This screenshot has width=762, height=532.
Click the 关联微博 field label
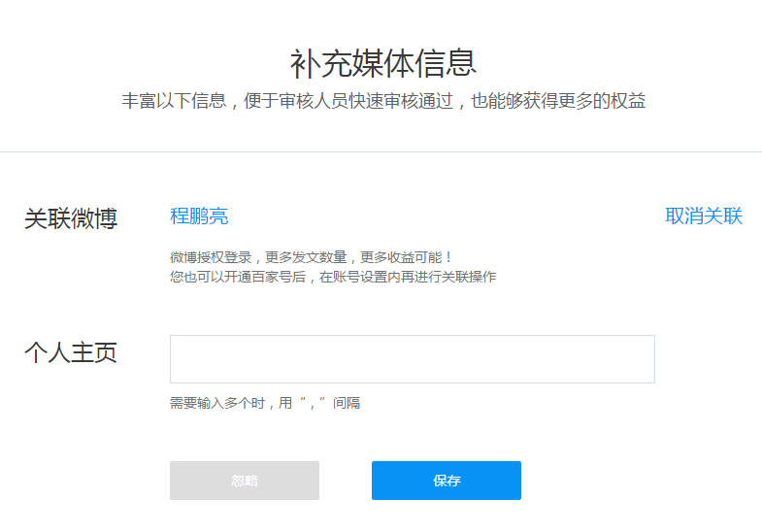[71, 219]
